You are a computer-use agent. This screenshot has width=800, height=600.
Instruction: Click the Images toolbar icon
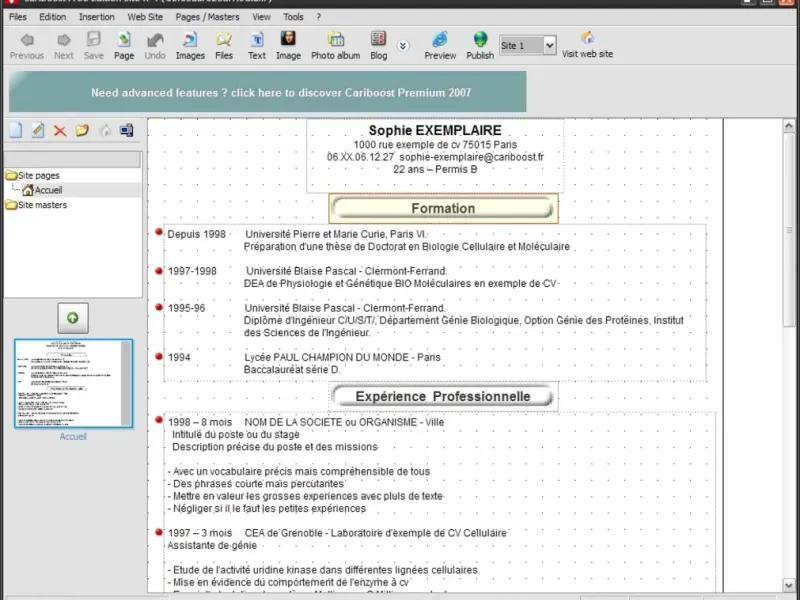[x=190, y=44]
